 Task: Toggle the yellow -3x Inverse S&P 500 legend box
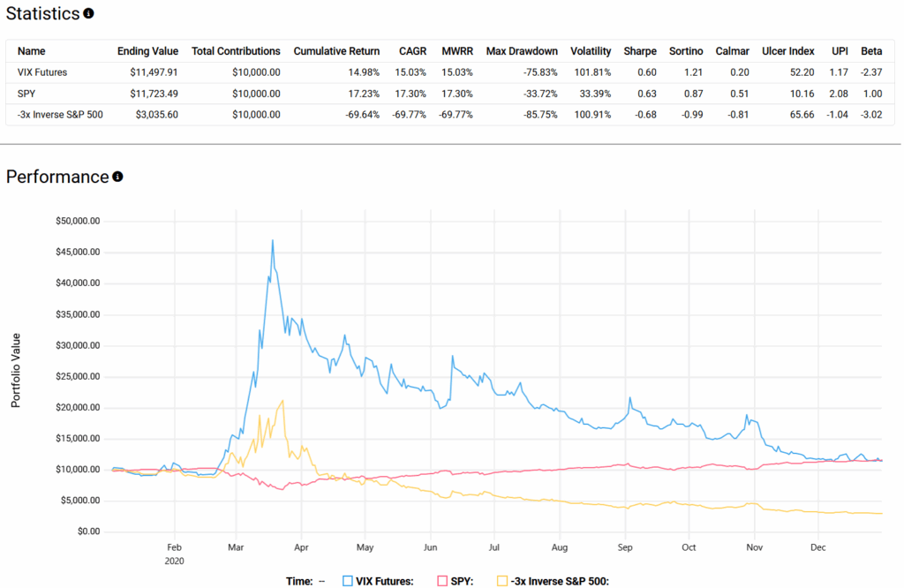click(x=503, y=580)
